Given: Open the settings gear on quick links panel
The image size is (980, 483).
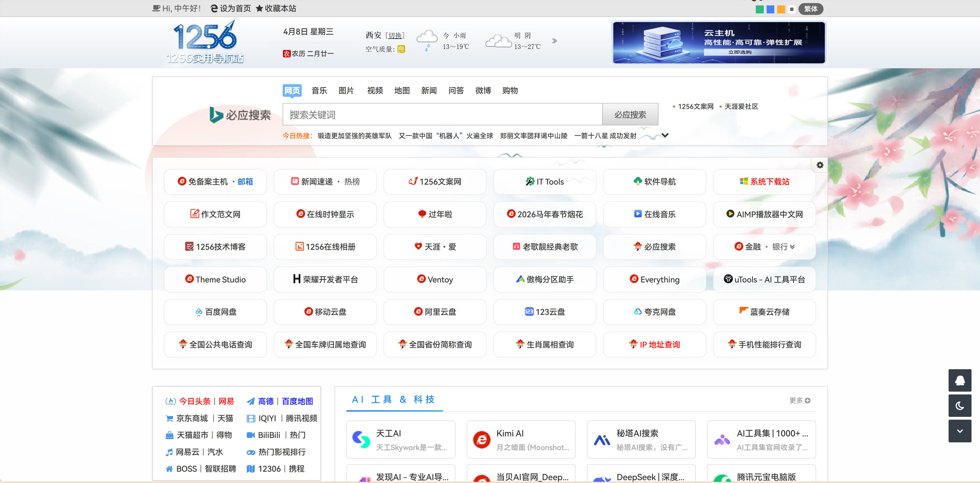Looking at the screenshot, I should click(x=820, y=165).
